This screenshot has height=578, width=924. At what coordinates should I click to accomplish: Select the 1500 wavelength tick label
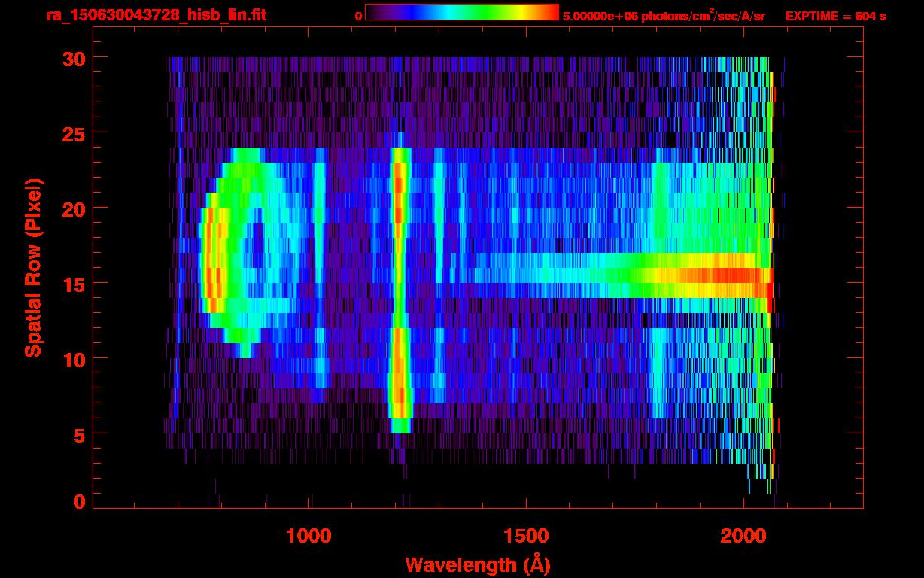coord(526,536)
